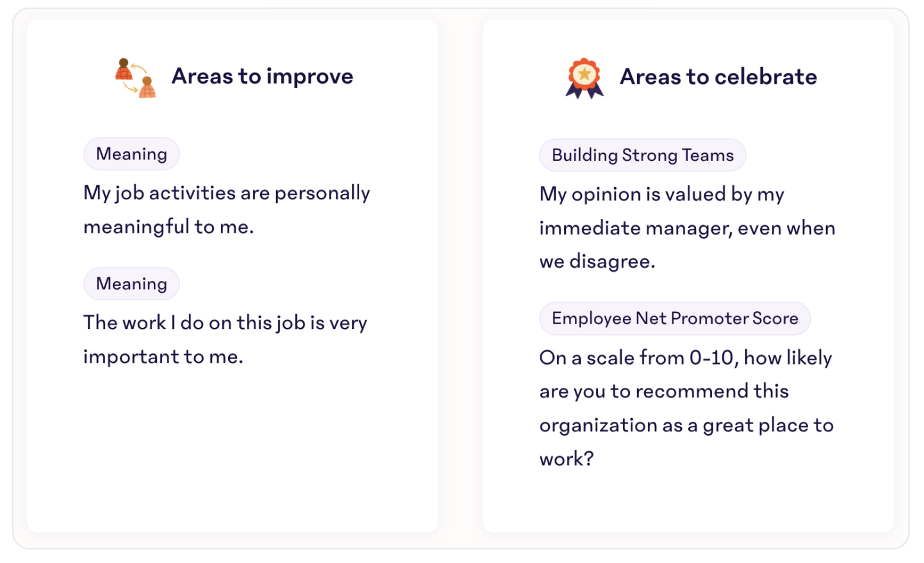Click the Meaning tag above 'My job activities'
The image size is (924, 563).
131,154
